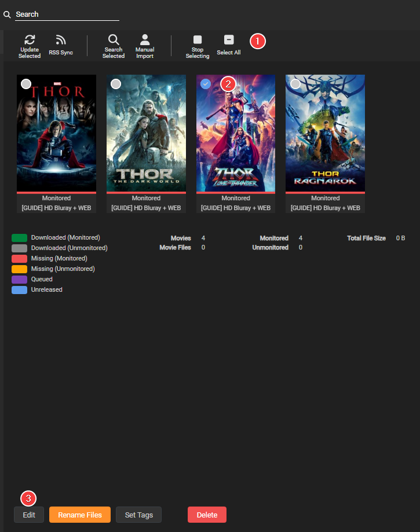Click the Update Selected refresh icon

tap(30, 40)
